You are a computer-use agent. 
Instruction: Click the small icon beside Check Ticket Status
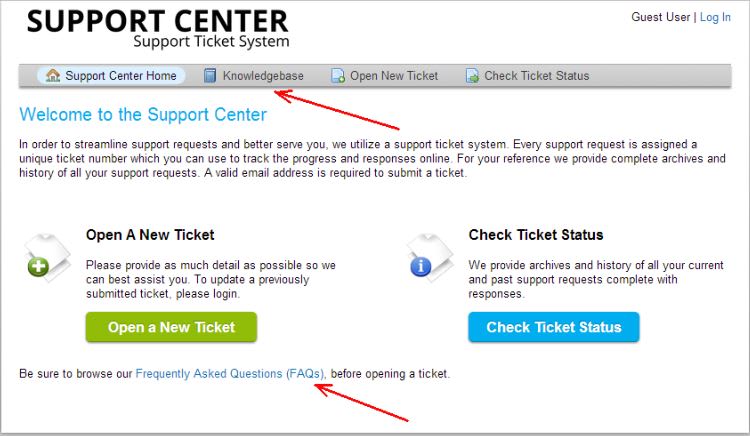click(x=472, y=76)
